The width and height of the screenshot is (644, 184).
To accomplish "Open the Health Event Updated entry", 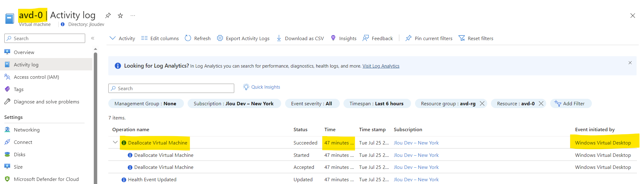I will [x=152, y=179].
